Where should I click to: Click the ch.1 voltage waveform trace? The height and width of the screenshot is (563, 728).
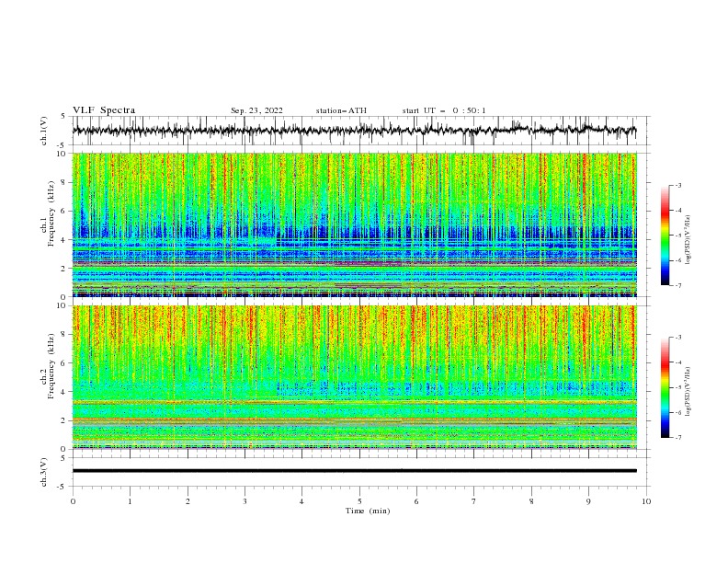354,131
